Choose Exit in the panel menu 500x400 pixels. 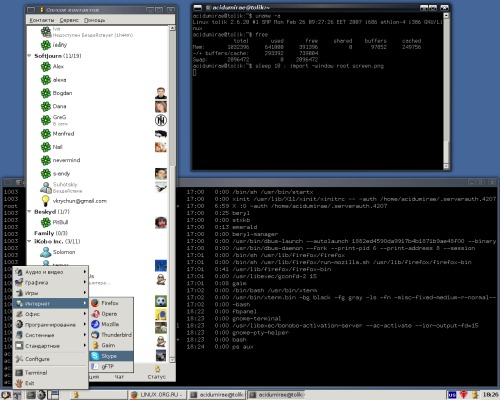point(51,383)
